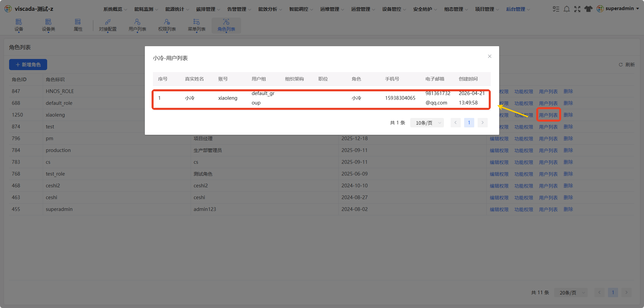Viewport: 644px width, 308px height.
Task: Click phone number 15938304065 in dialog
Action: tap(400, 98)
